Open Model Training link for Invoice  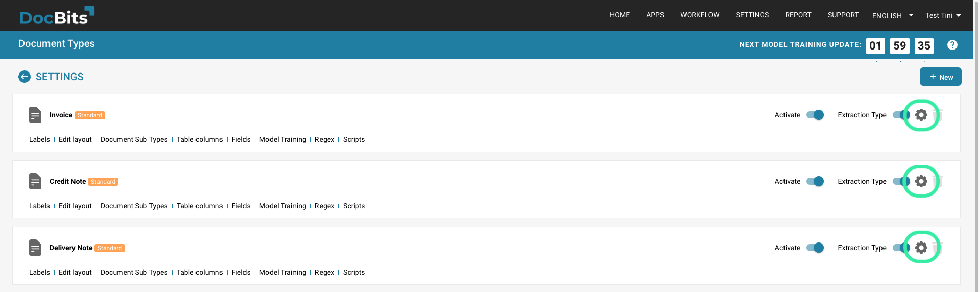pyautogui.click(x=282, y=139)
